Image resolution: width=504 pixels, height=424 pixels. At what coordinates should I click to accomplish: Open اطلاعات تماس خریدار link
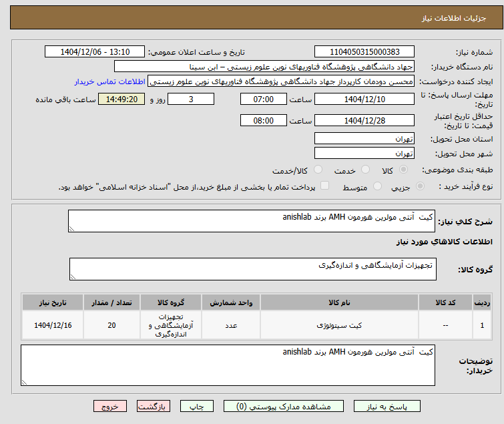[110, 81]
